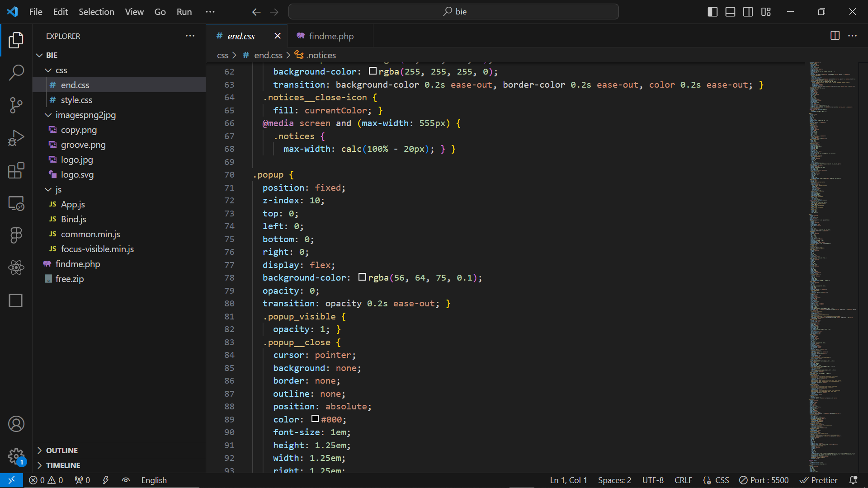Click the Prettier status bar button
The height and width of the screenshot is (488, 868).
coord(819,480)
